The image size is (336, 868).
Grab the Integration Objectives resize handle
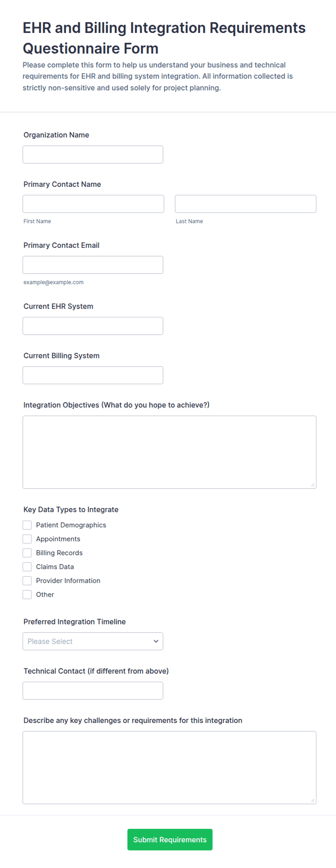[313, 485]
